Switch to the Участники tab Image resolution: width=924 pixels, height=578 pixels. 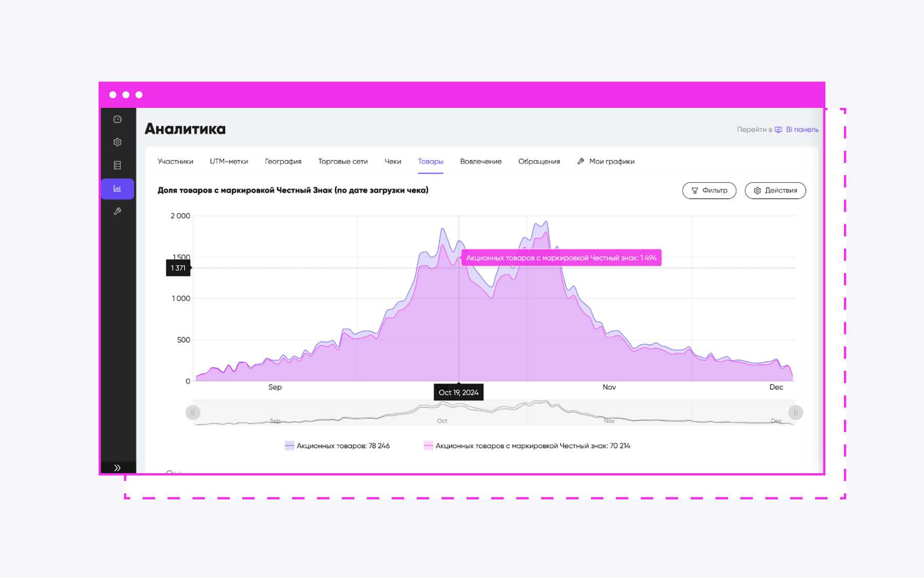coord(176,161)
